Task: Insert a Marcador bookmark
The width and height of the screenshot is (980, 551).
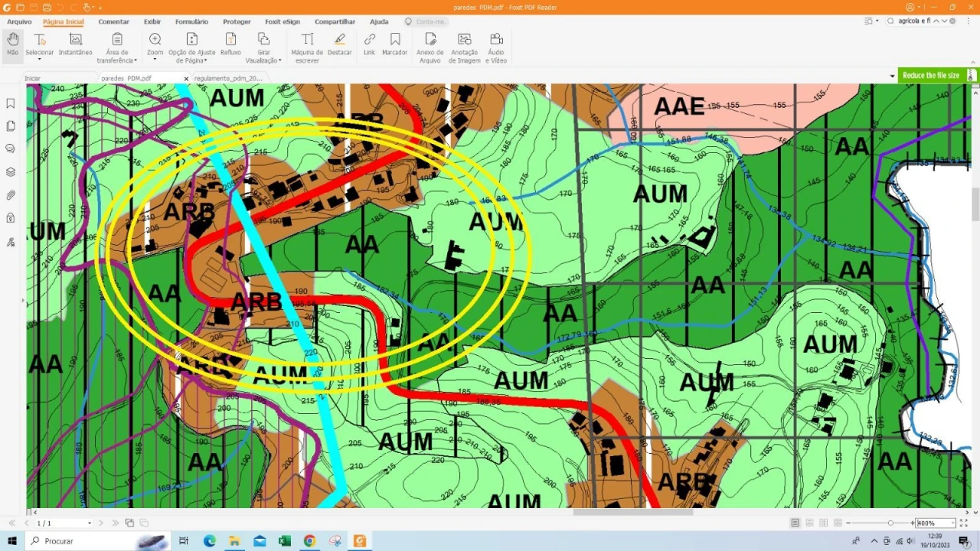Action: click(394, 44)
